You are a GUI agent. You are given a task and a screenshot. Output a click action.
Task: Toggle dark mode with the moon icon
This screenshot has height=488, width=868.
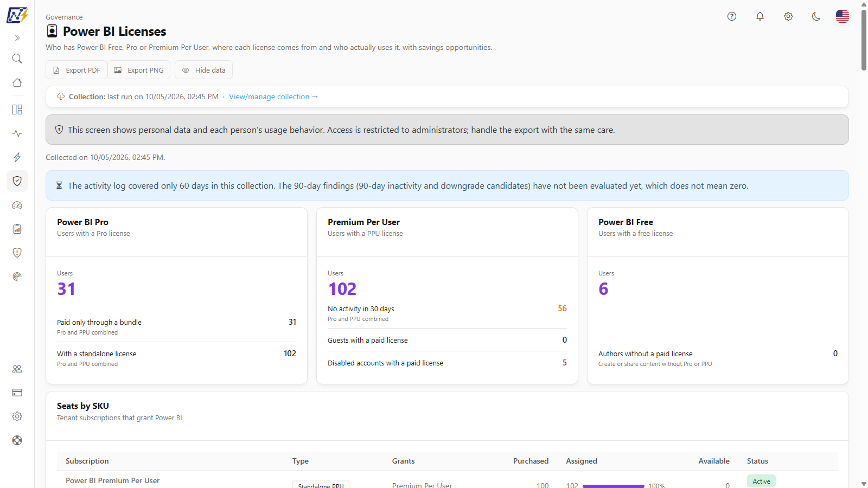point(816,16)
